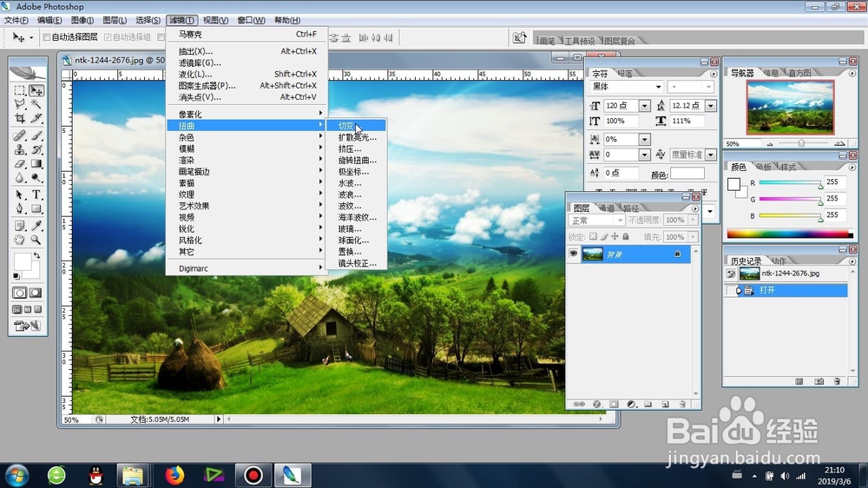Viewport: 868px width, 488px height.
Task: Select the Horizontal Type tool
Action: tap(36, 195)
